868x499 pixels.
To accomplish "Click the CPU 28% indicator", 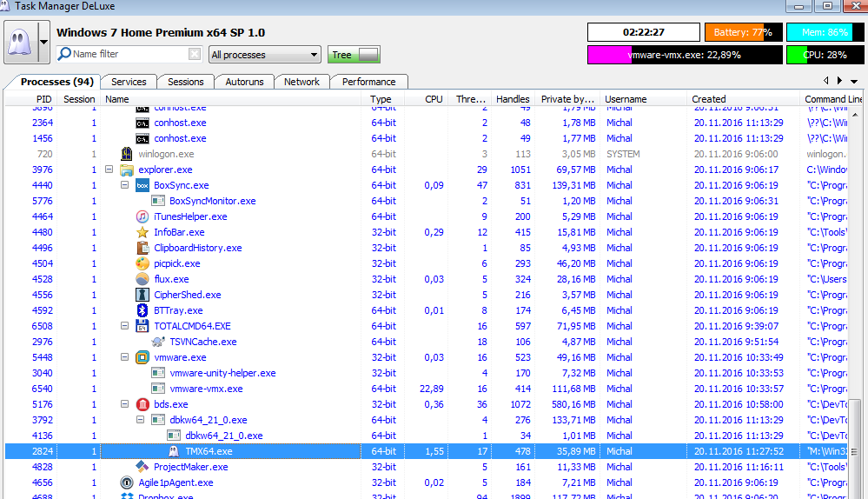I will tap(825, 55).
